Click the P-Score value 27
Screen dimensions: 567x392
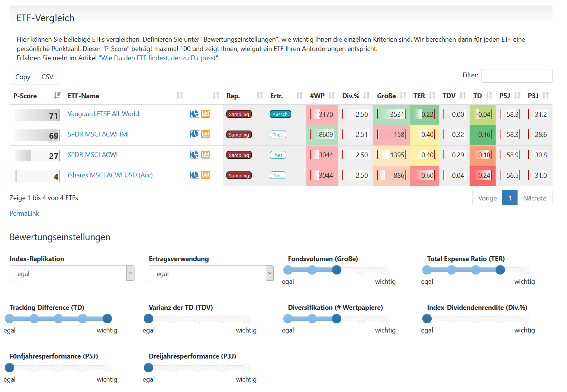[54, 156]
